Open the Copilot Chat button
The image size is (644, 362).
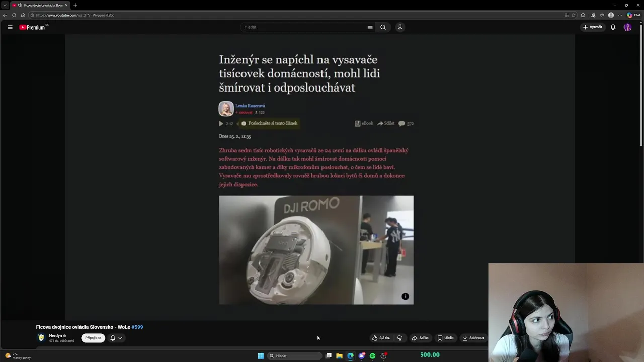[633, 15]
